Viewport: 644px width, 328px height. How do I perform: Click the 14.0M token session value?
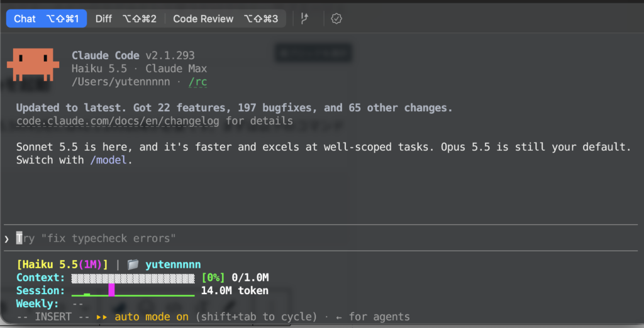pos(235,291)
